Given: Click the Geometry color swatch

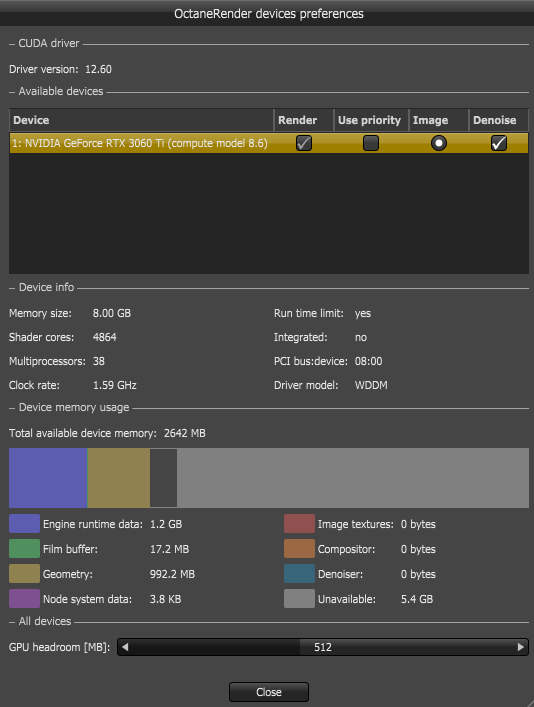Looking at the screenshot, I should pos(24,574).
